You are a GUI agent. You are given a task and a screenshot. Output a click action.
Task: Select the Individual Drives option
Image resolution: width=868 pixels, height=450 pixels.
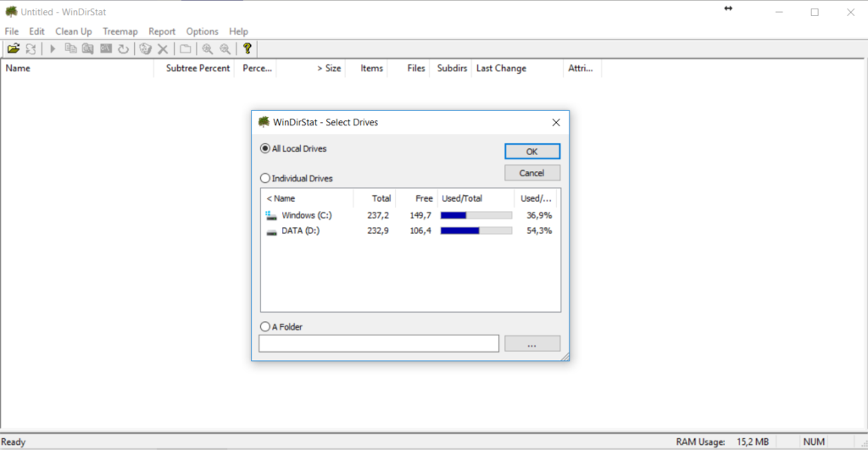[x=296, y=178]
